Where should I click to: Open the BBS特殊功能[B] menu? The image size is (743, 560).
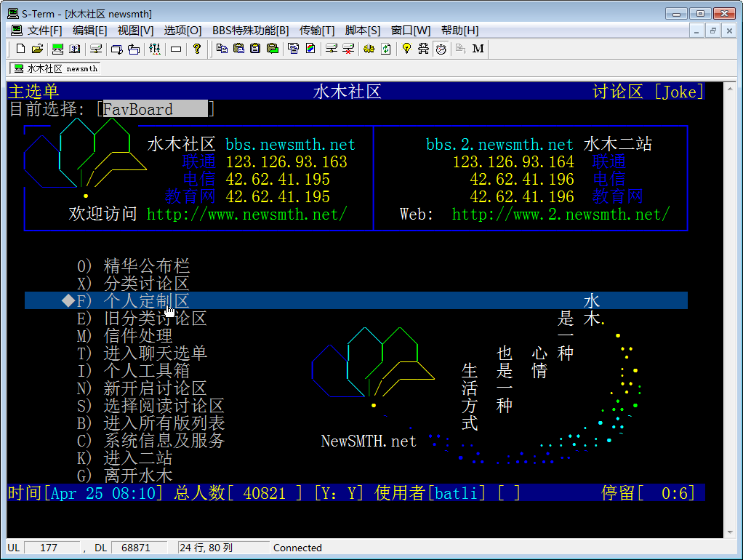(251, 31)
